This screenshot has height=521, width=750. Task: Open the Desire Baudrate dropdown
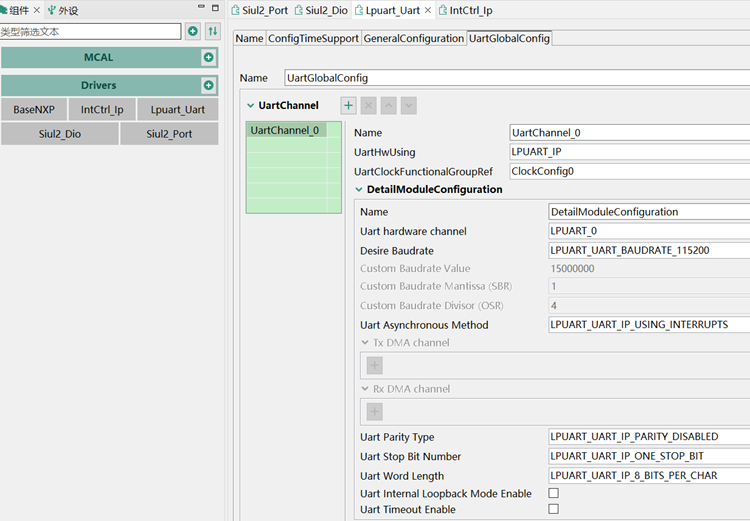tap(649, 250)
